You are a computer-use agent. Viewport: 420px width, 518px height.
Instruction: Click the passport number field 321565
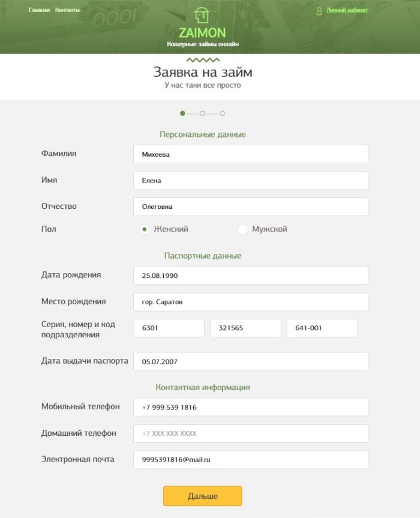pyautogui.click(x=245, y=328)
